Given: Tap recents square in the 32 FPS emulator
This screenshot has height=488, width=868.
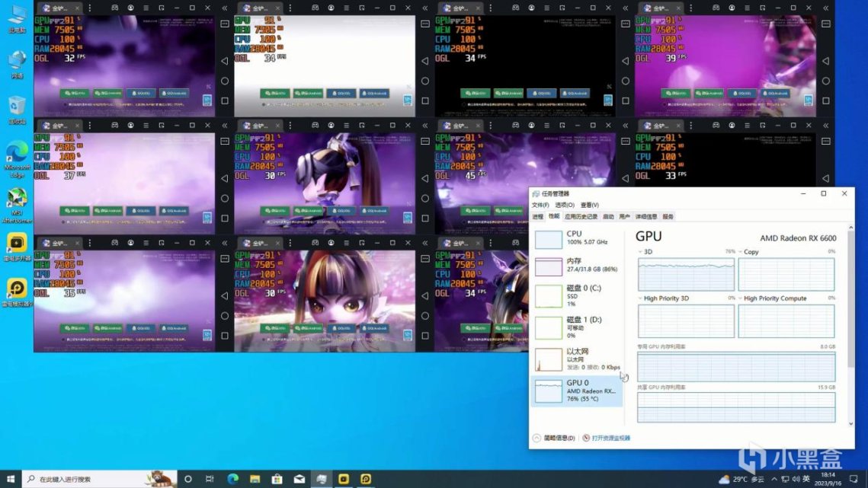Looking at the screenshot, I should click(x=225, y=100).
